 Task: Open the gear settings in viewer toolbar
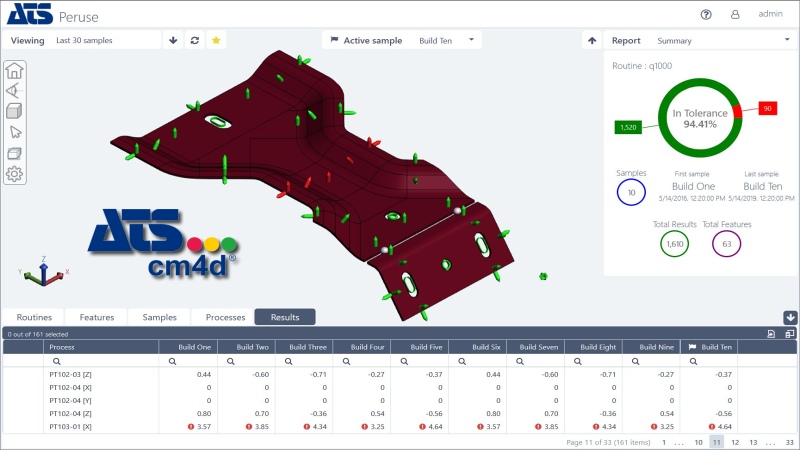pyautogui.click(x=15, y=174)
